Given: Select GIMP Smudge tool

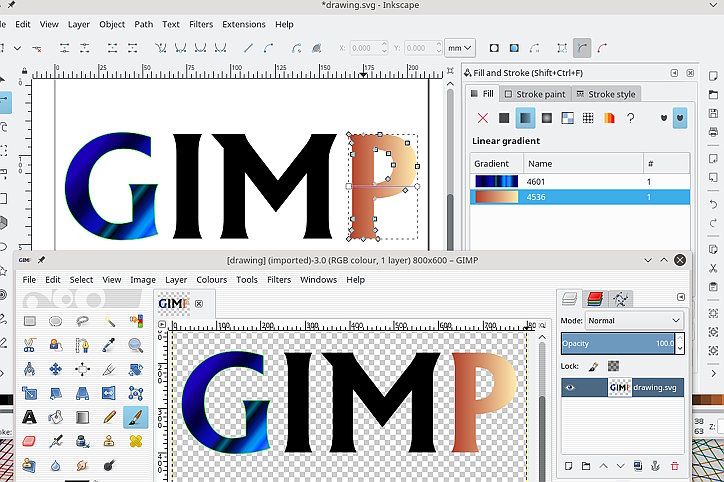Looking at the screenshot, I should (x=82, y=465).
